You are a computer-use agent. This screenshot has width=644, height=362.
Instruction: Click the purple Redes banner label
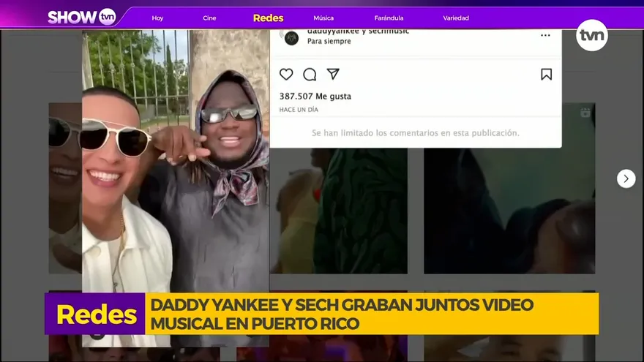(x=95, y=314)
